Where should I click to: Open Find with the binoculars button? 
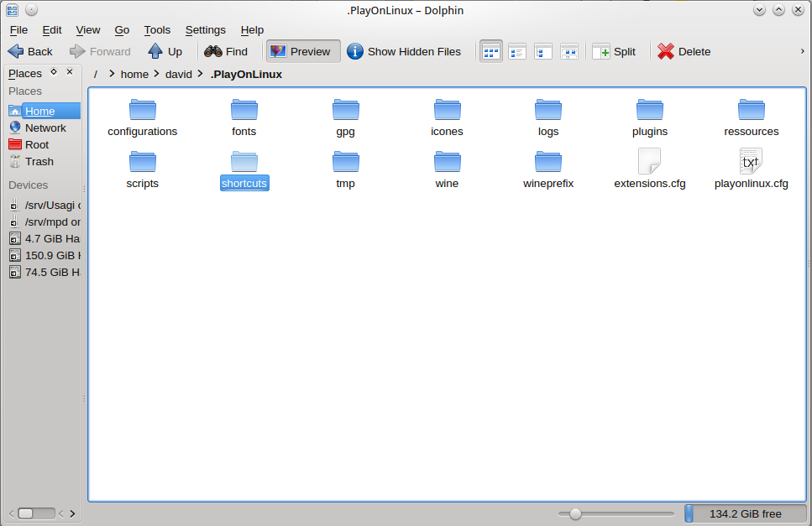pyautogui.click(x=226, y=52)
